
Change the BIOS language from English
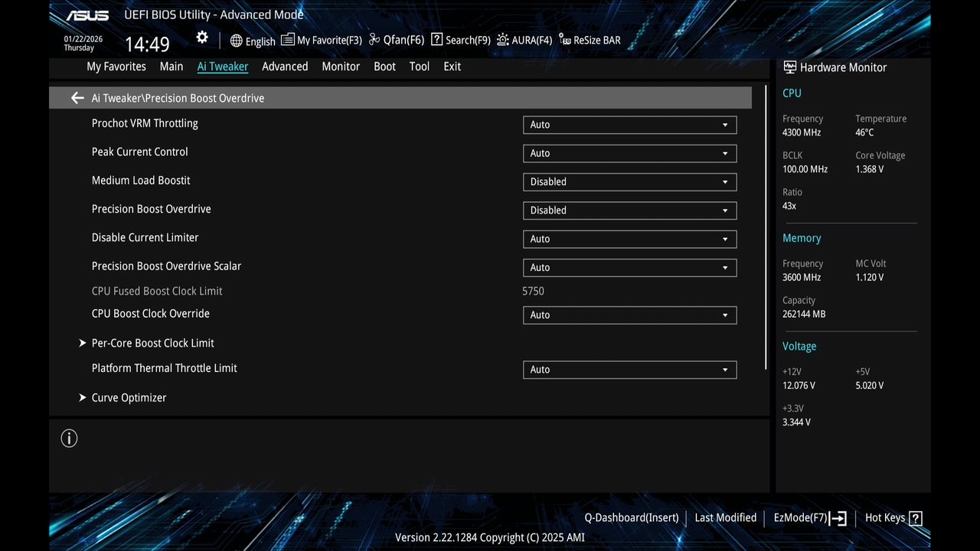(x=253, y=41)
